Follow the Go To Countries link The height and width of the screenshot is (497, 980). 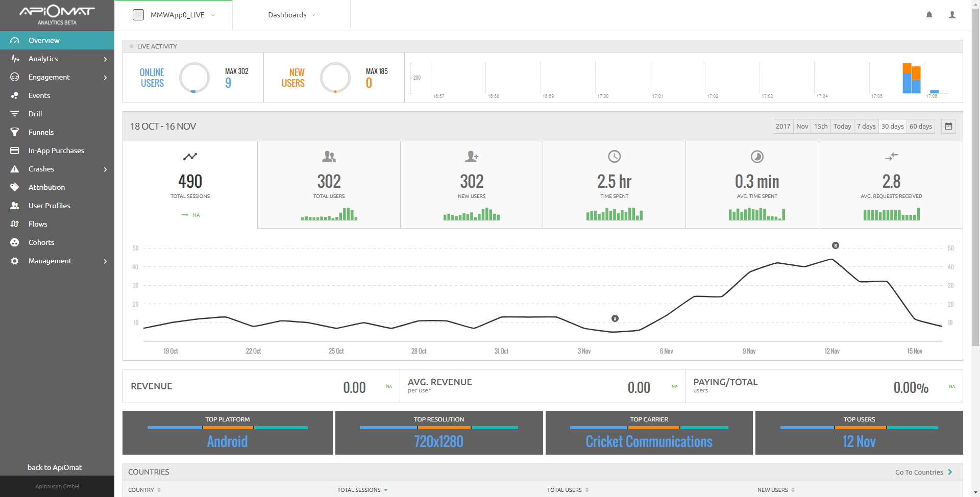[x=923, y=472]
